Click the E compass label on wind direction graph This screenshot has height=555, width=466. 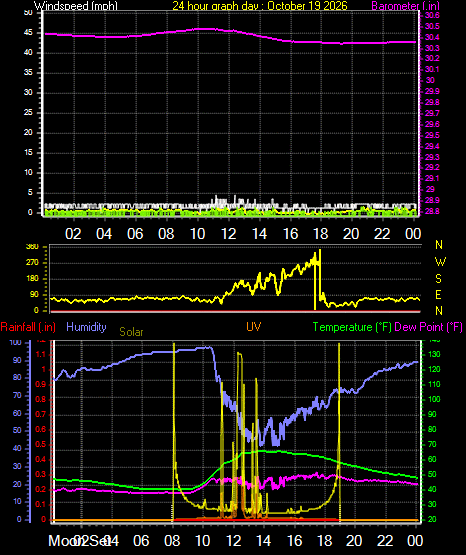pyautogui.click(x=438, y=294)
